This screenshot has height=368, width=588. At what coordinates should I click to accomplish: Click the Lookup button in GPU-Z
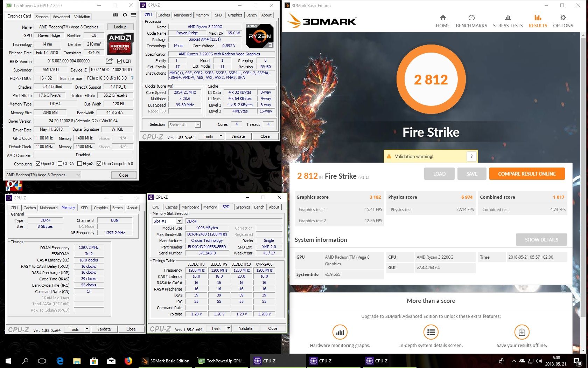coord(120,27)
